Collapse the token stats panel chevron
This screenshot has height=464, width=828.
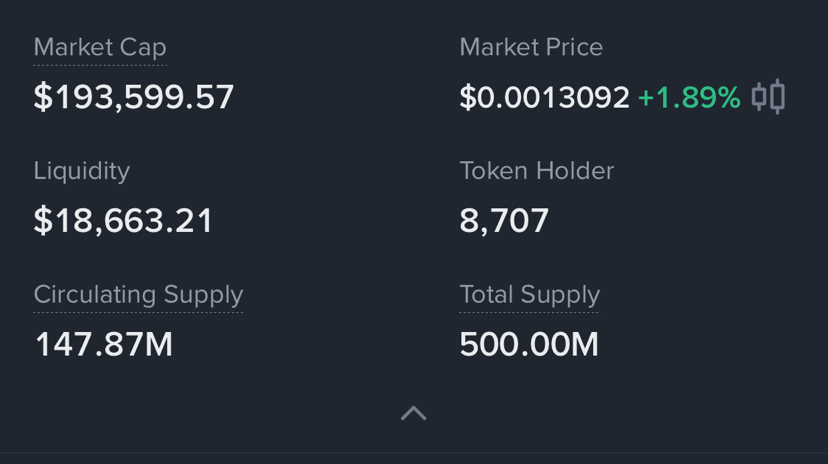413,413
